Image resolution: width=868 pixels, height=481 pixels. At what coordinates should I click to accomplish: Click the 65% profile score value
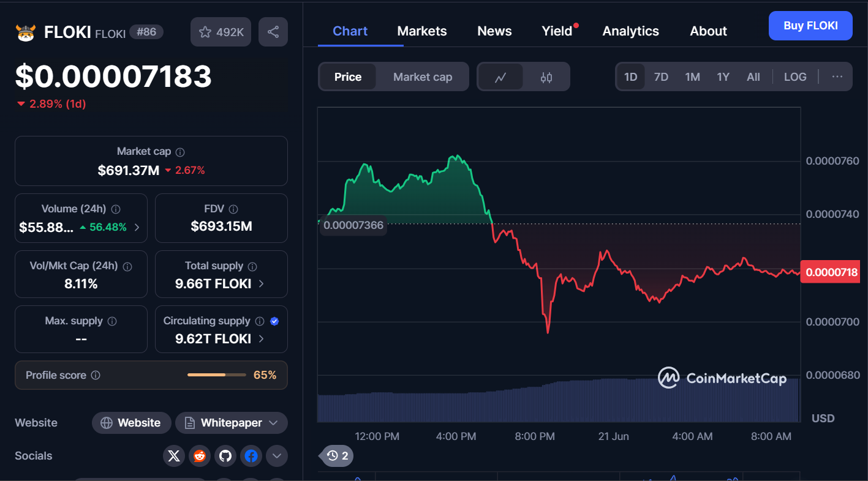(265, 375)
